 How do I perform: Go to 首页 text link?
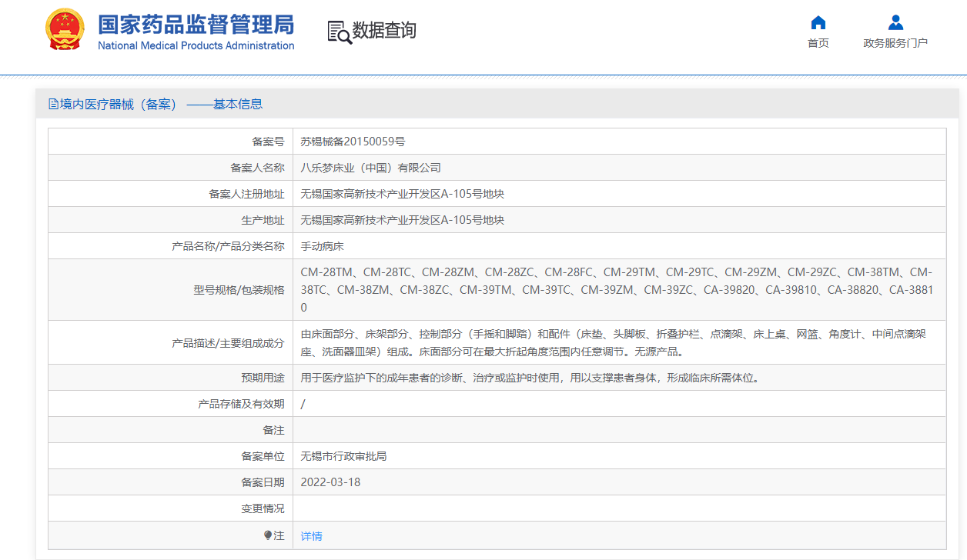(818, 43)
